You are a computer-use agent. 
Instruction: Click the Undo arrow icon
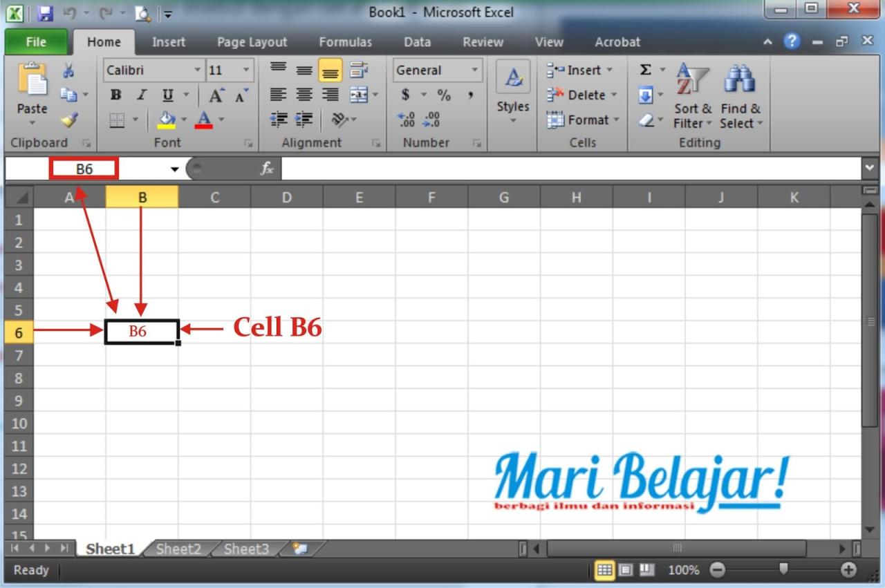[x=69, y=12]
